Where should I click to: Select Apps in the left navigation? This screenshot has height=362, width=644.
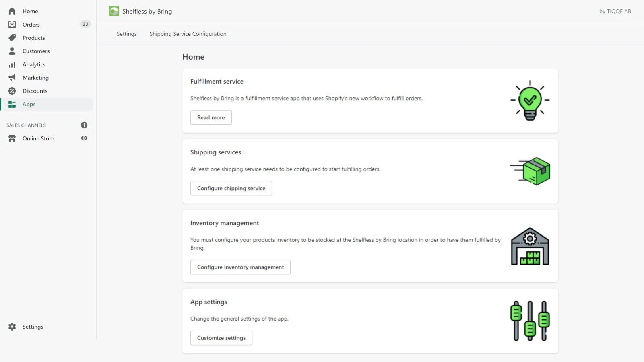click(x=29, y=104)
